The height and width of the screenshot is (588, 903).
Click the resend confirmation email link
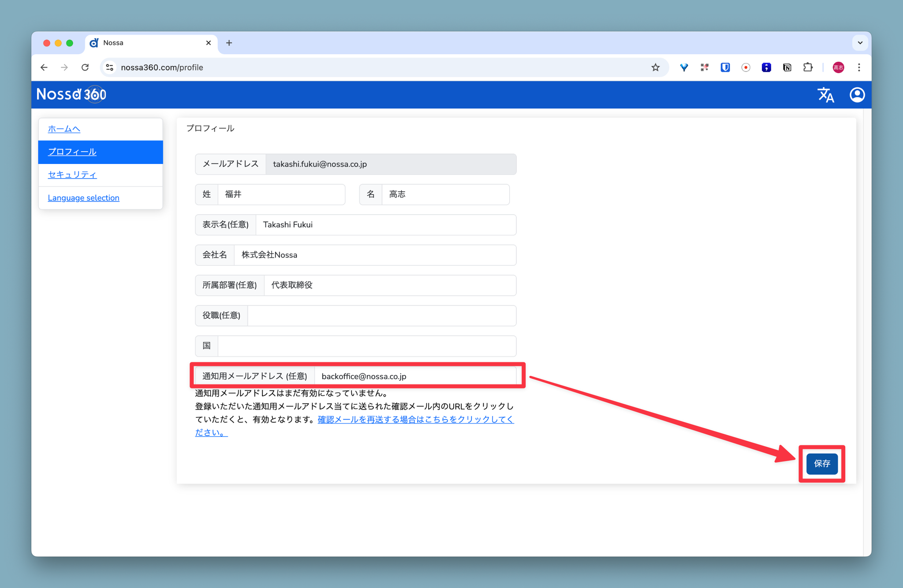415,420
